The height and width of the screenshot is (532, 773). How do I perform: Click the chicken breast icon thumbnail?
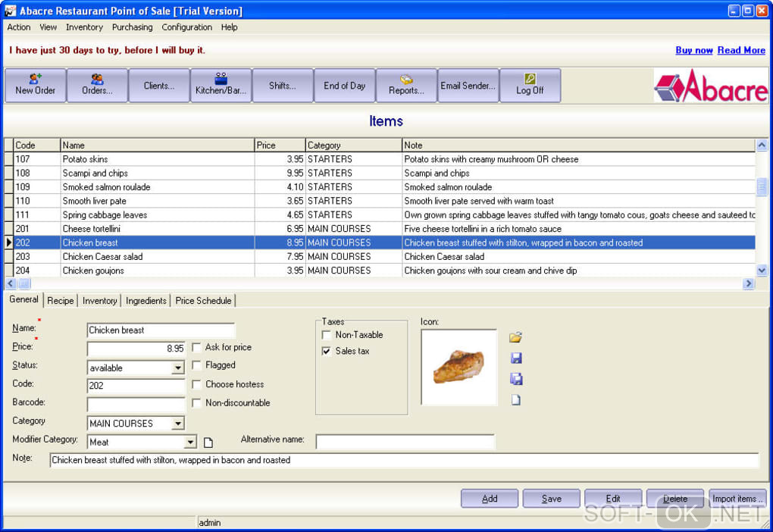(x=459, y=368)
